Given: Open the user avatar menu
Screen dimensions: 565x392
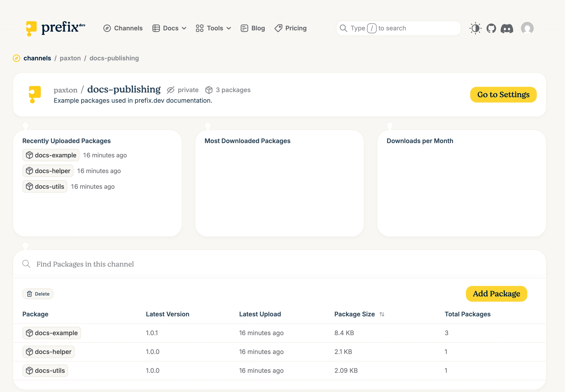Looking at the screenshot, I should click(527, 28).
